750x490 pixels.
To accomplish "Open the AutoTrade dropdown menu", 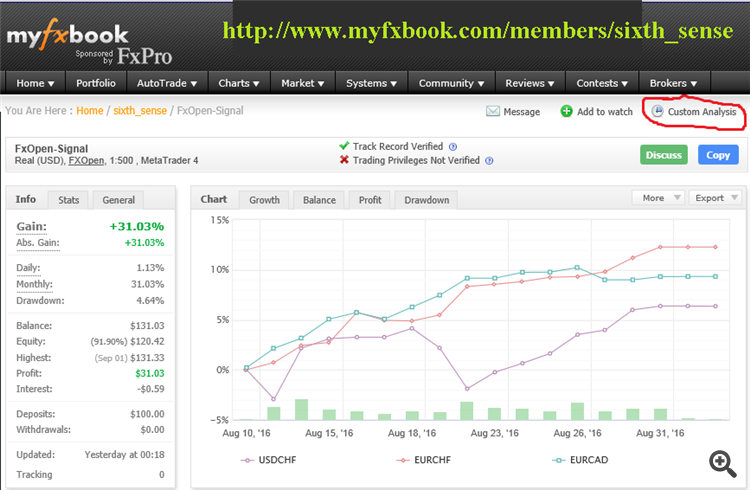I will click(167, 83).
